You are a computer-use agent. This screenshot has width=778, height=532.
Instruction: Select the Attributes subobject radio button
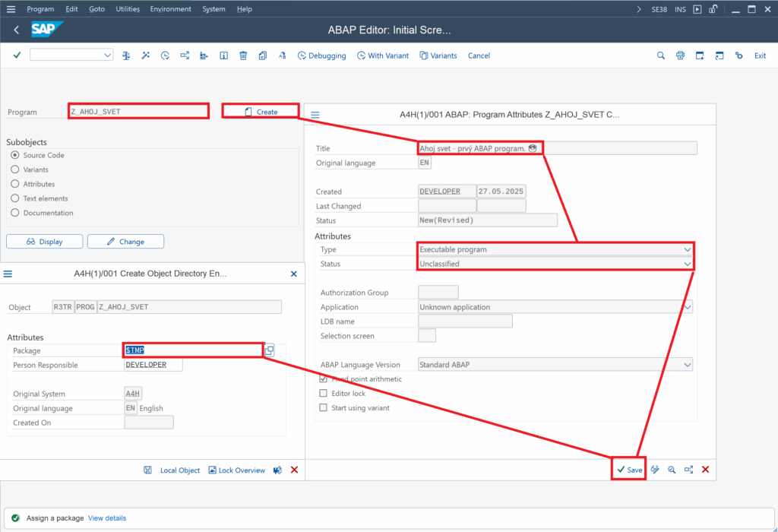(x=15, y=184)
